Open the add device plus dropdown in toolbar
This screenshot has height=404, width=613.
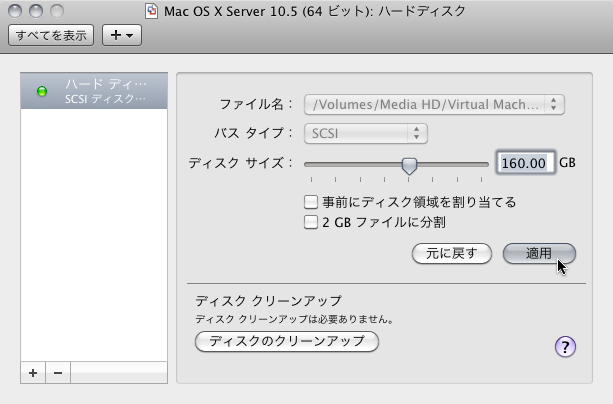123,35
